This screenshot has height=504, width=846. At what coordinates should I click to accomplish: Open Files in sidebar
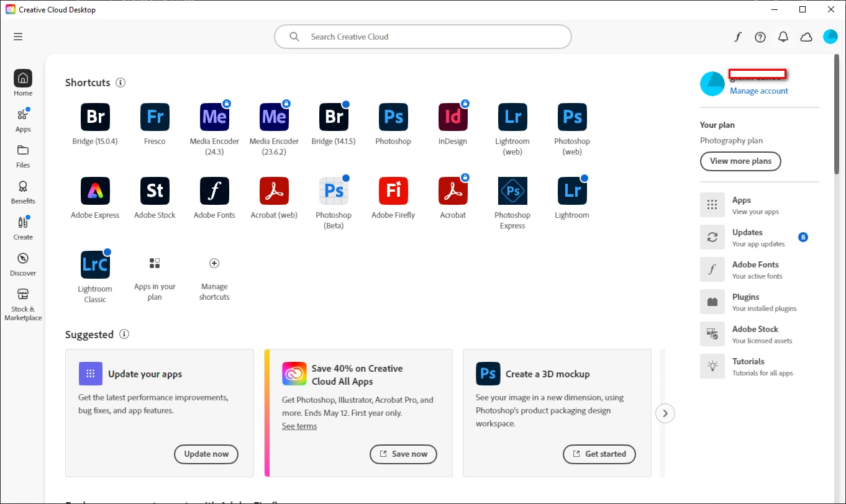click(23, 155)
